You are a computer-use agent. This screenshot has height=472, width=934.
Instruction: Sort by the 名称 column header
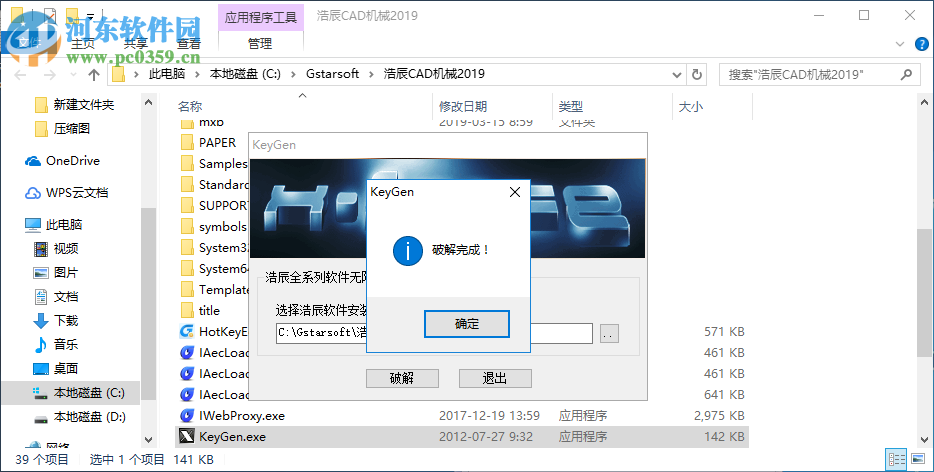(190, 107)
